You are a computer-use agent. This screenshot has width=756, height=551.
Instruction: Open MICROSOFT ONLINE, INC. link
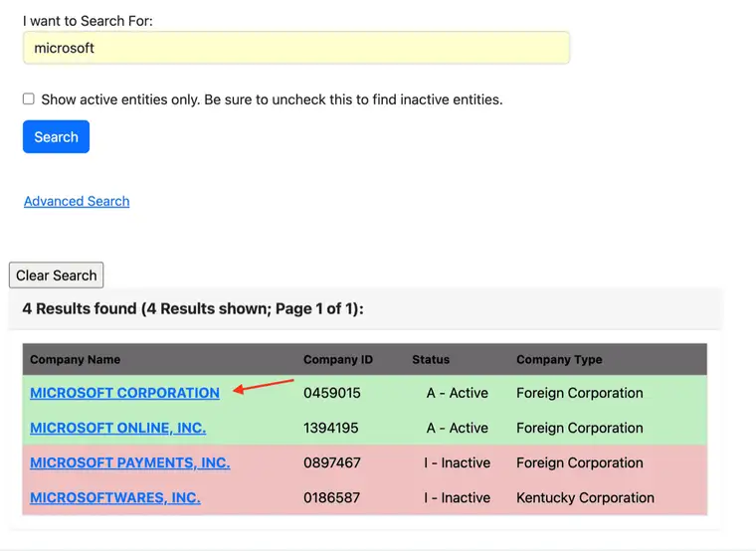[117, 428]
